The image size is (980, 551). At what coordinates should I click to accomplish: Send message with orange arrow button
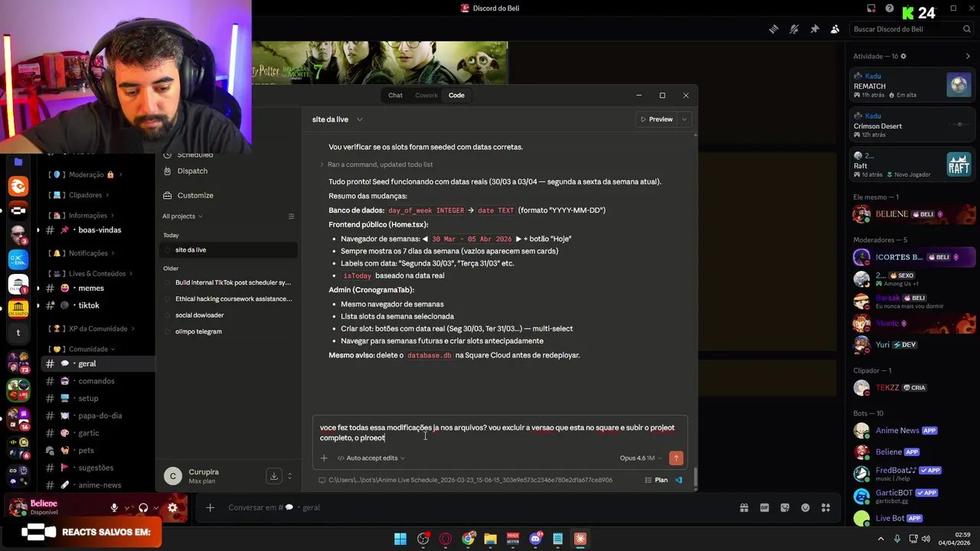coord(676,458)
